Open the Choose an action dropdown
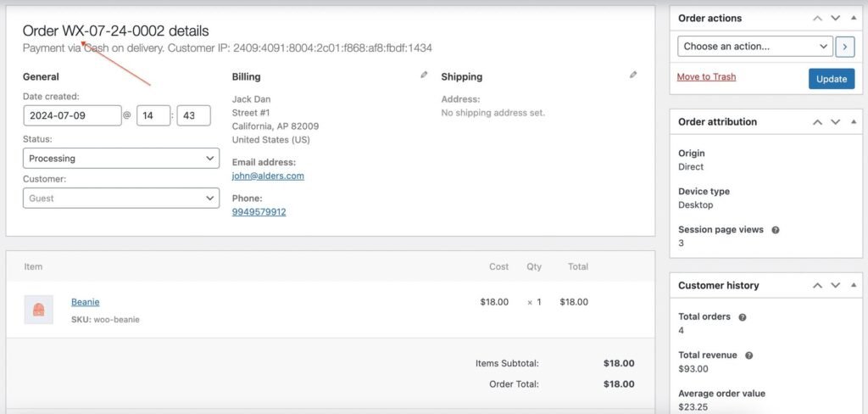The height and width of the screenshot is (414, 868). point(754,47)
